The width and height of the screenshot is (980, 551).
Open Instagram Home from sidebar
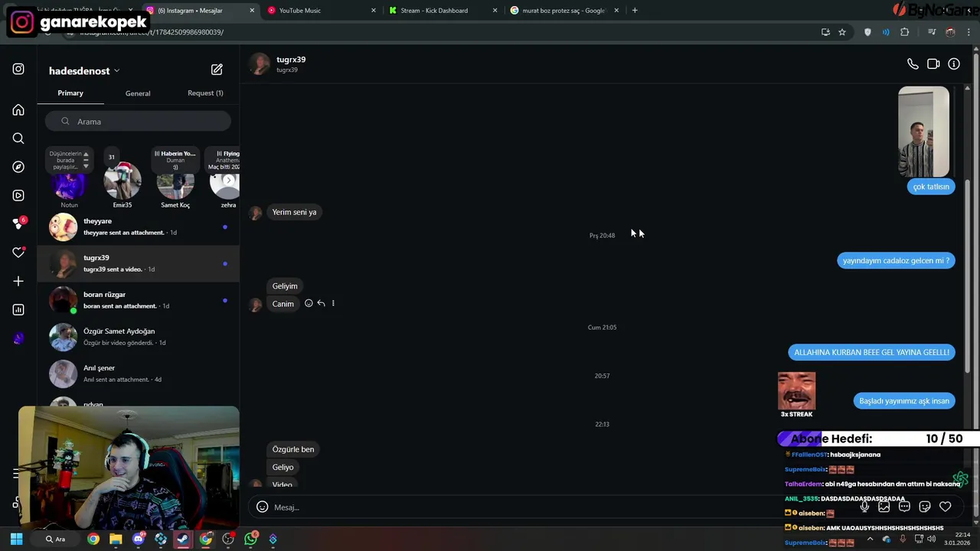18,110
